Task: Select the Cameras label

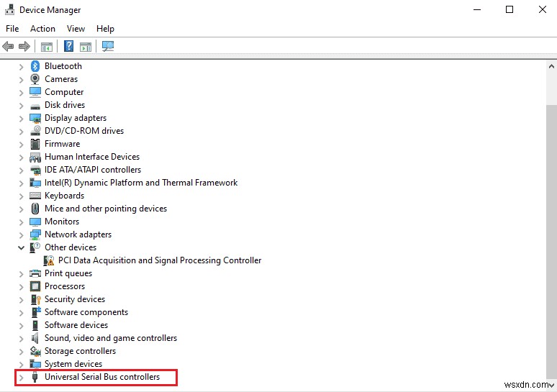Action: pyautogui.click(x=61, y=79)
